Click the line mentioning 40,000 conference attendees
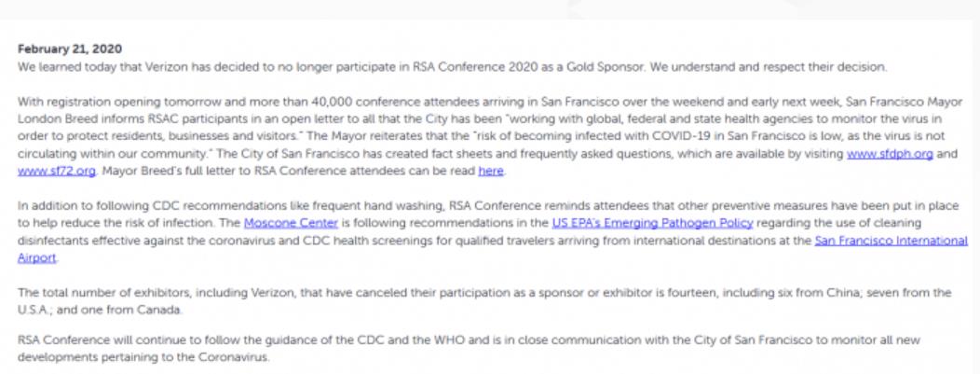 (x=490, y=102)
